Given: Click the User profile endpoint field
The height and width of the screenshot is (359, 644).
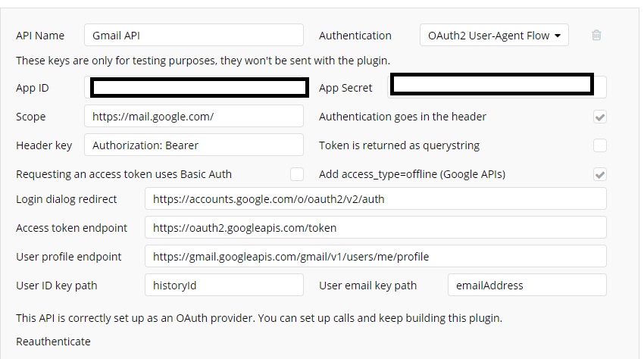Looking at the screenshot, I should [375, 256].
